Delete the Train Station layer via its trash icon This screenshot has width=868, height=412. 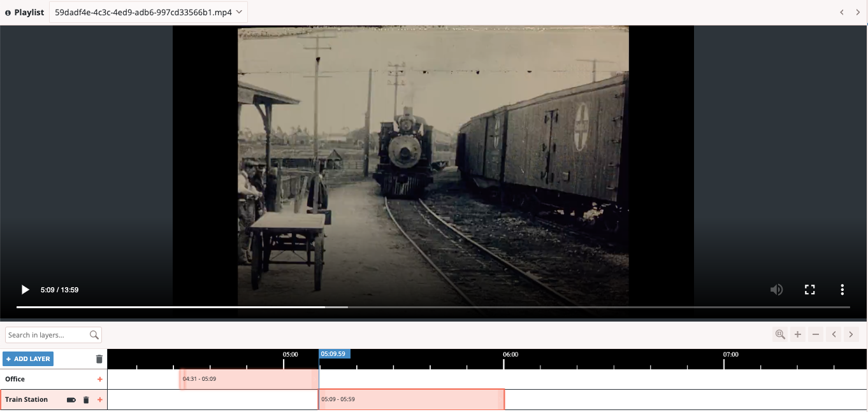click(x=86, y=399)
